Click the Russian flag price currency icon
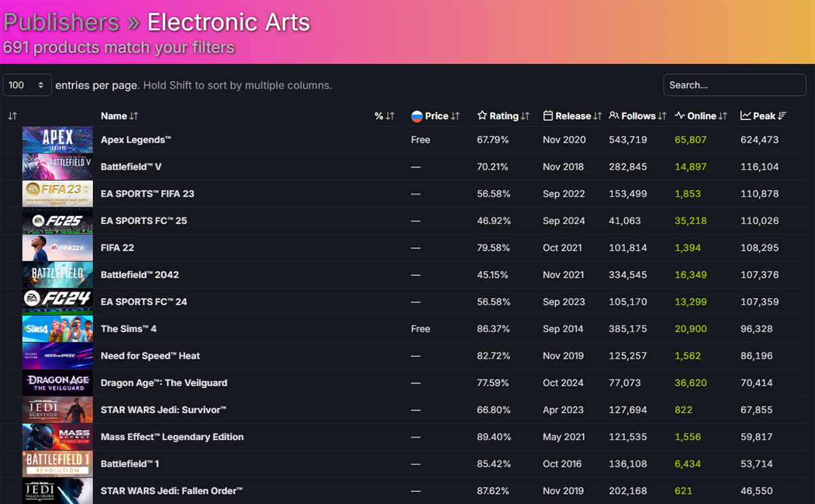 (417, 116)
